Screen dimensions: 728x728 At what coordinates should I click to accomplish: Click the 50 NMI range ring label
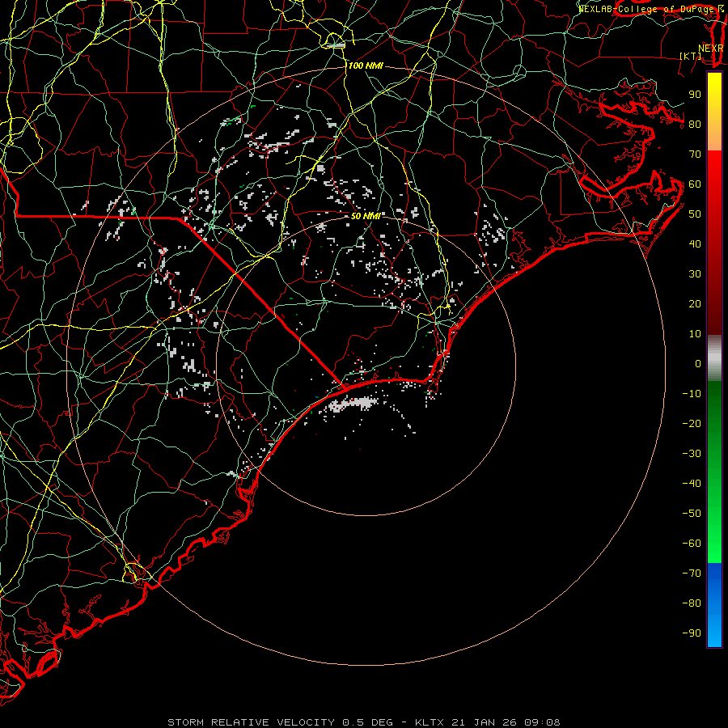click(366, 216)
